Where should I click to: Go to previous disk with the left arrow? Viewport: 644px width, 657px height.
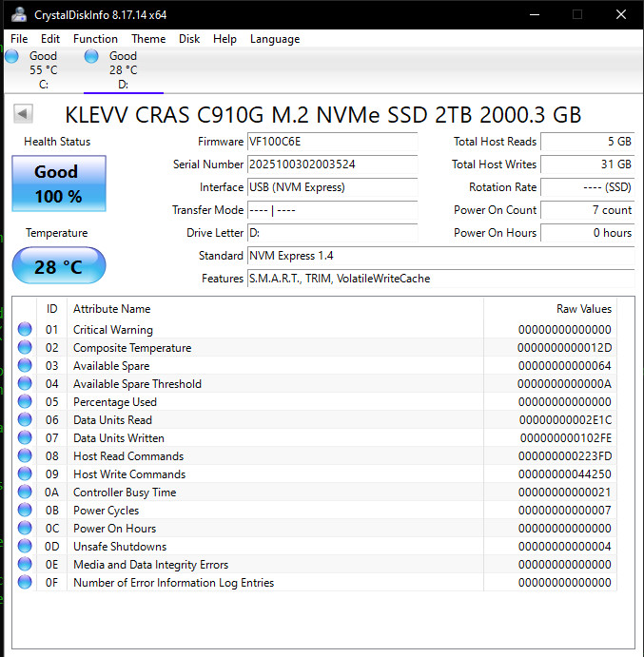click(23, 113)
